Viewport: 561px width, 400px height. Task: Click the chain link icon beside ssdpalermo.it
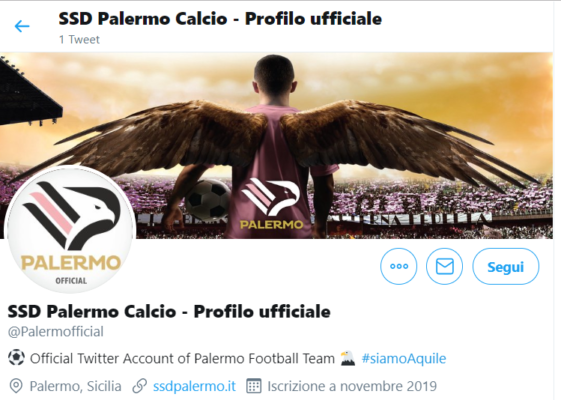(140, 386)
